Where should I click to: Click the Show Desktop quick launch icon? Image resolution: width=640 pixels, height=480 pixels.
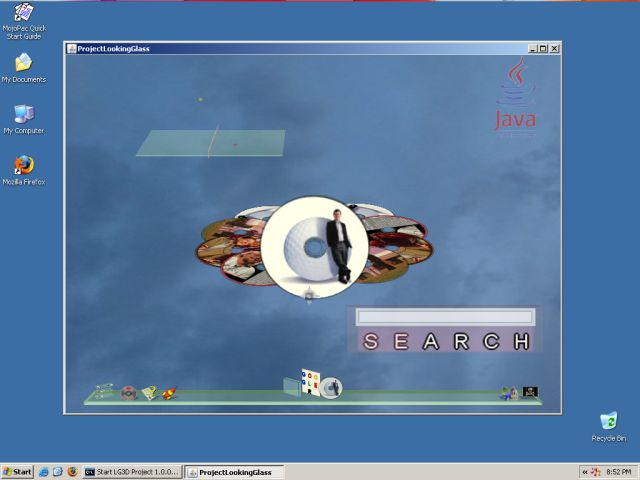[58, 472]
